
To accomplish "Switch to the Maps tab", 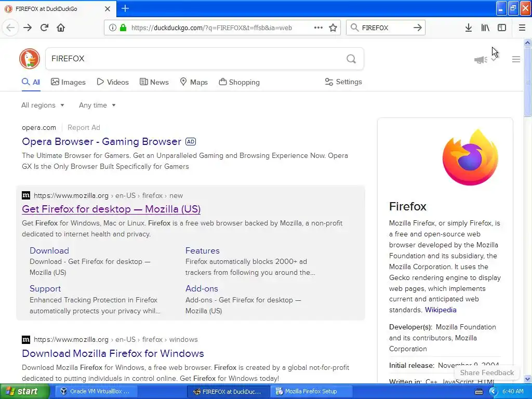I will pos(194,82).
